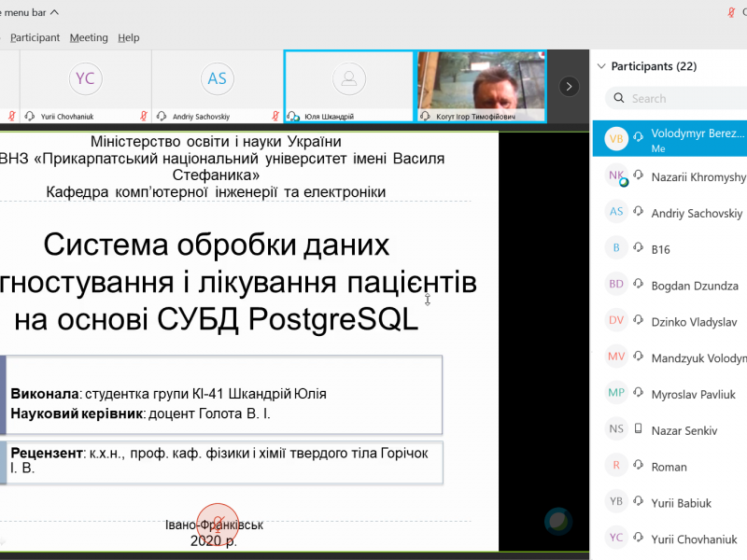Open the Participant menu
The image size is (747, 560).
(35, 37)
